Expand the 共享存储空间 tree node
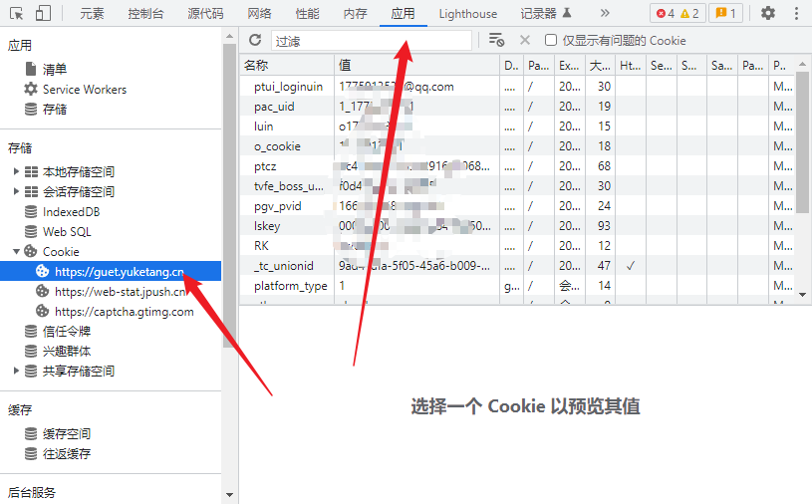 pyautogui.click(x=16, y=371)
